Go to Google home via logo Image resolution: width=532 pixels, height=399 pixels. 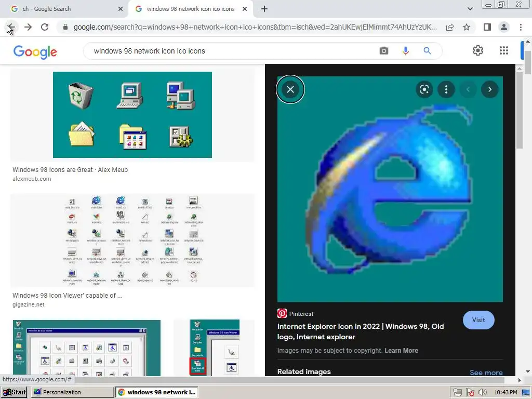pos(35,52)
